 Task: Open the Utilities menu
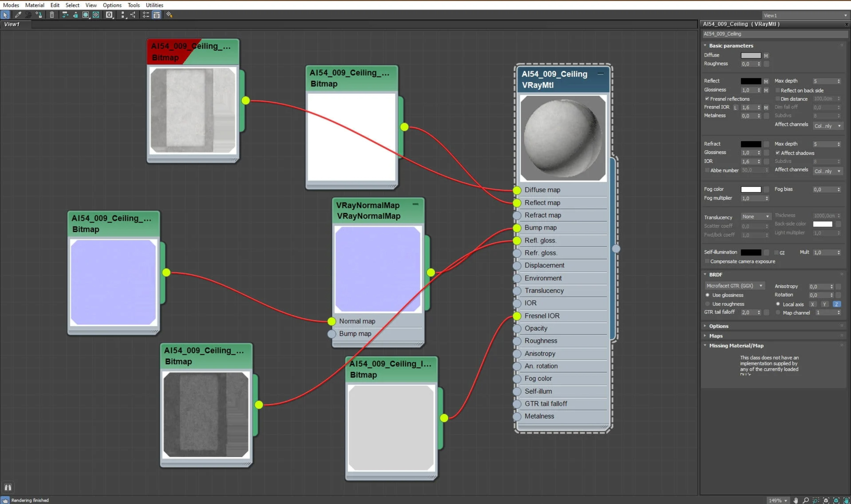[154, 5]
